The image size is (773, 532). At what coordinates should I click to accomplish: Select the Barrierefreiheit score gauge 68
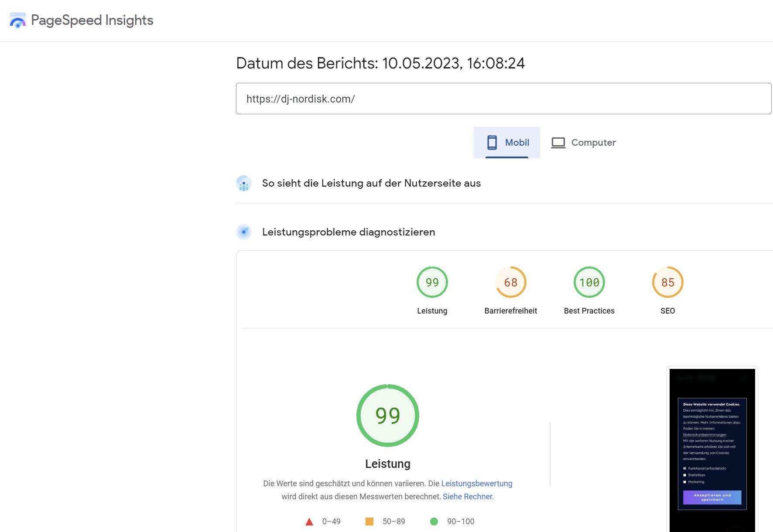511,282
